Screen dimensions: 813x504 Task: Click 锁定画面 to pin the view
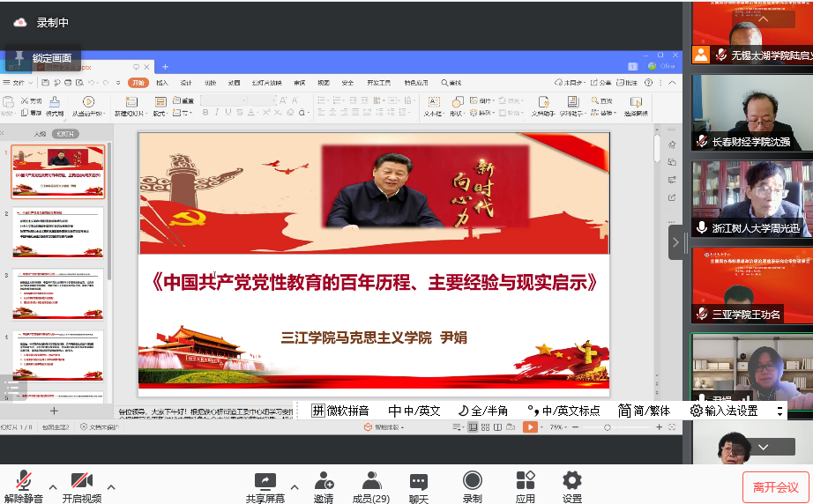(42, 58)
